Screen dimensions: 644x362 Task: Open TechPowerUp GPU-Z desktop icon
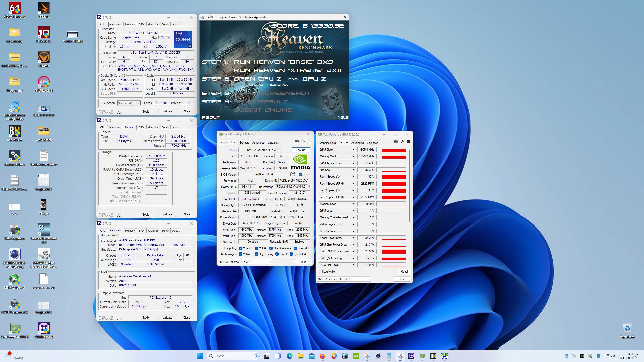point(14,330)
